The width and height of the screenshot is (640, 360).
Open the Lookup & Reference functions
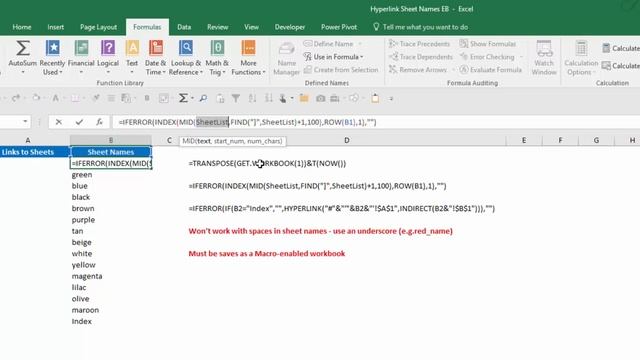[x=186, y=58]
